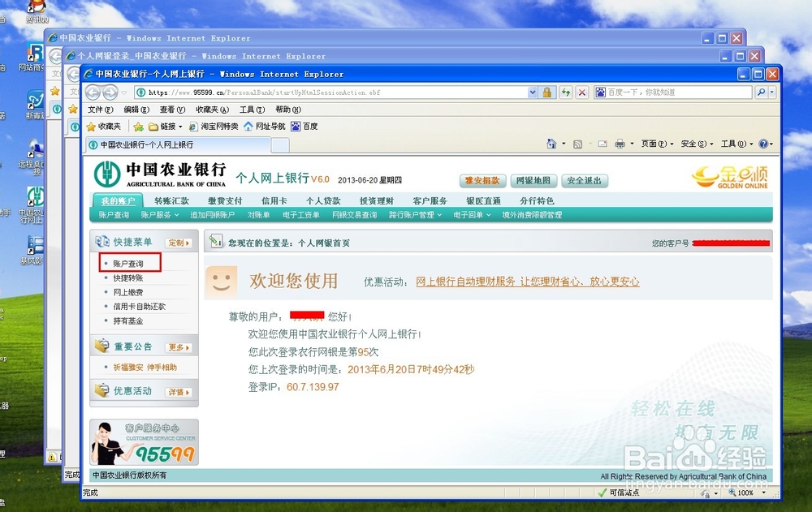Switch to 信用卡 tab
Image resolution: width=812 pixels, height=512 pixels.
[x=274, y=201]
